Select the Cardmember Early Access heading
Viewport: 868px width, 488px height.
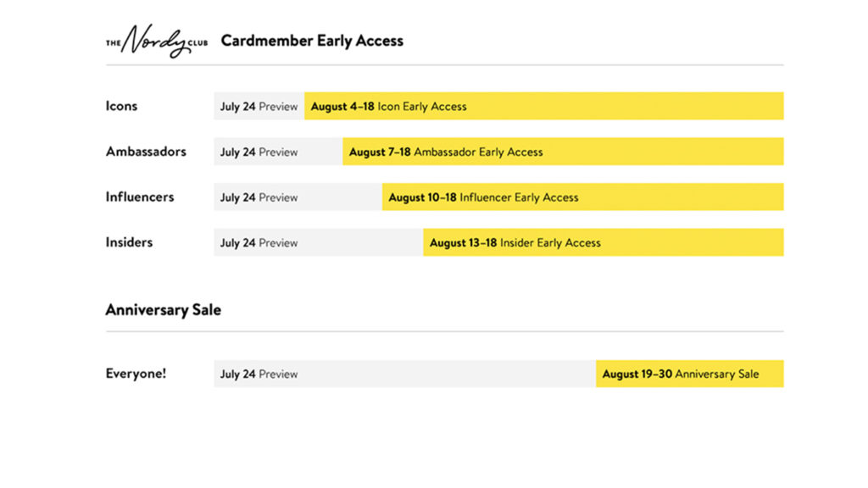click(x=312, y=41)
